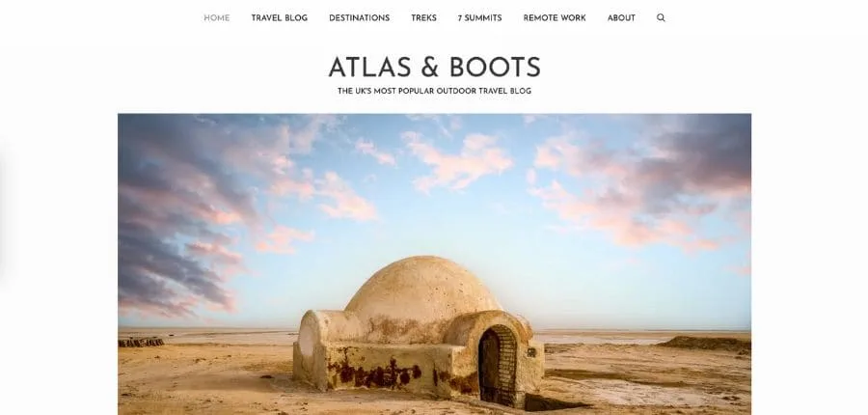Click the sand mound on right horizon
Screen dimensions: 868x415
704,343
